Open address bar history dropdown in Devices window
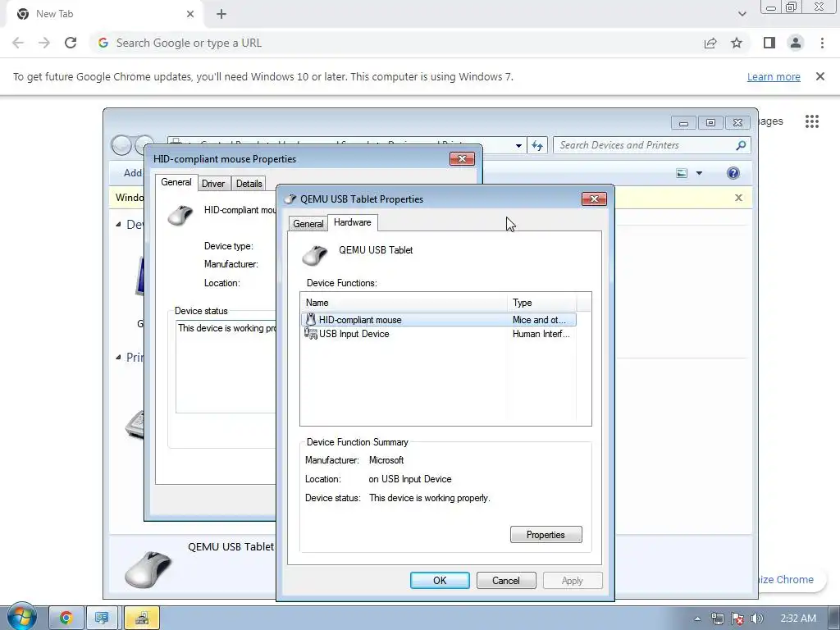840x630 pixels. [518, 146]
